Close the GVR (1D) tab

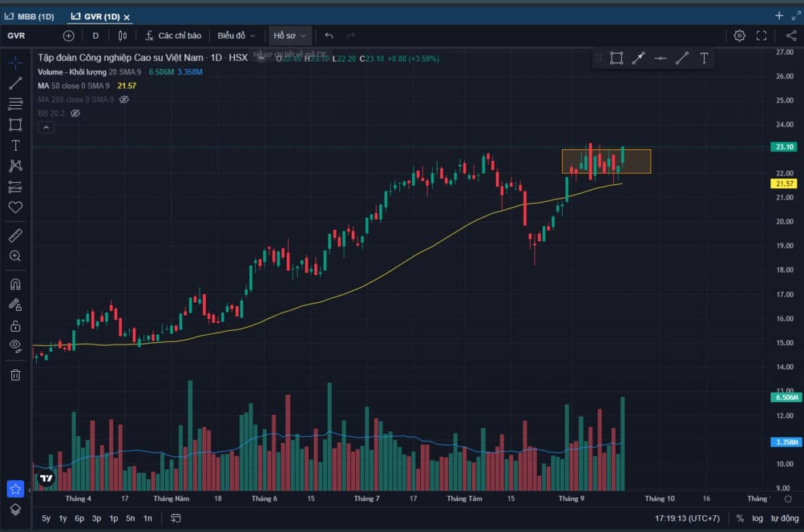[127, 17]
